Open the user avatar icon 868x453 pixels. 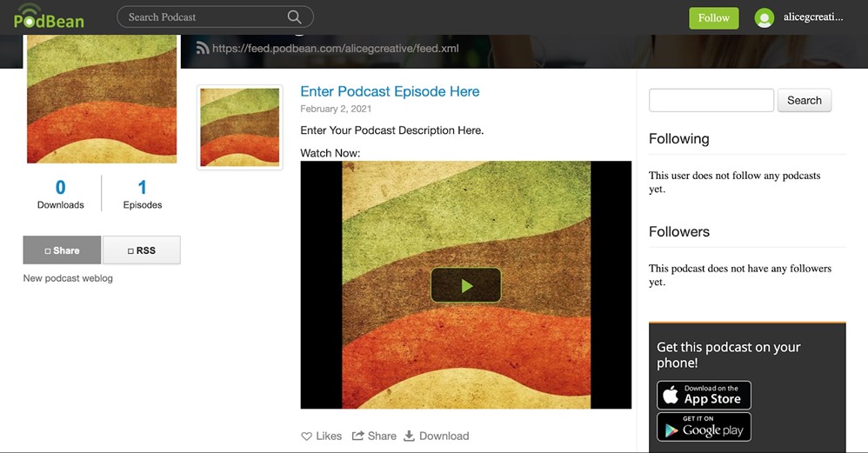click(764, 17)
